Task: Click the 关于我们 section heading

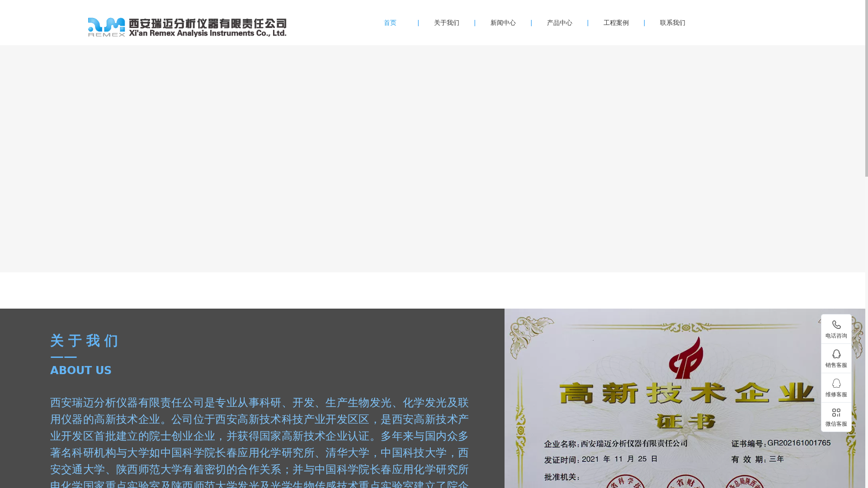Action: pyautogui.click(x=85, y=341)
